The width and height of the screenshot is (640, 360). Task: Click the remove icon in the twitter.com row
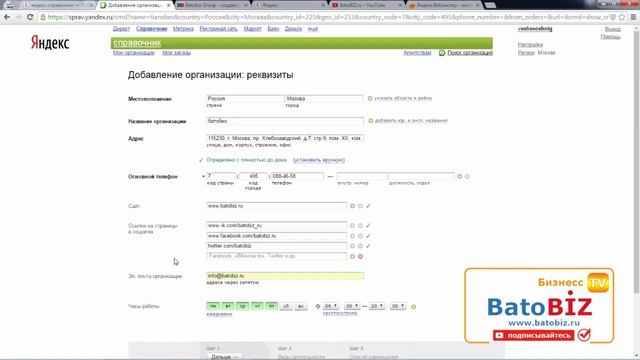(x=360, y=246)
